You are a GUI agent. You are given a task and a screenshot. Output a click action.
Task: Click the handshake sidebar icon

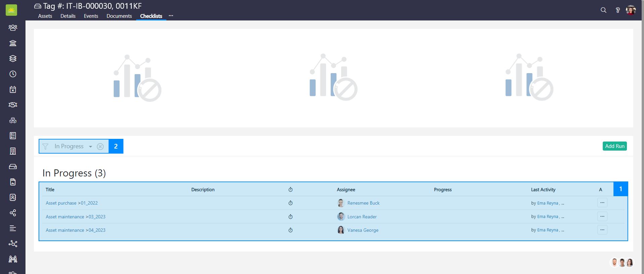pyautogui.click(x=13, y=105)
